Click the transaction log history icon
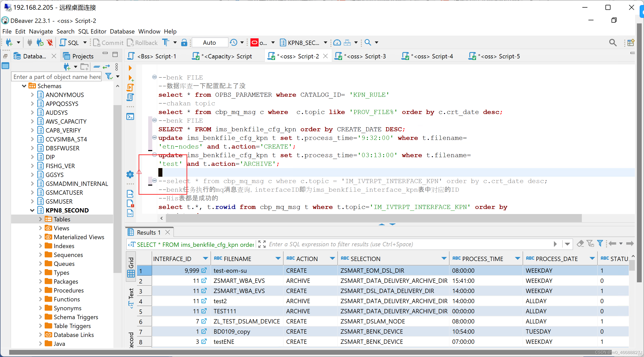644x357 pixels. pos(233,43)
